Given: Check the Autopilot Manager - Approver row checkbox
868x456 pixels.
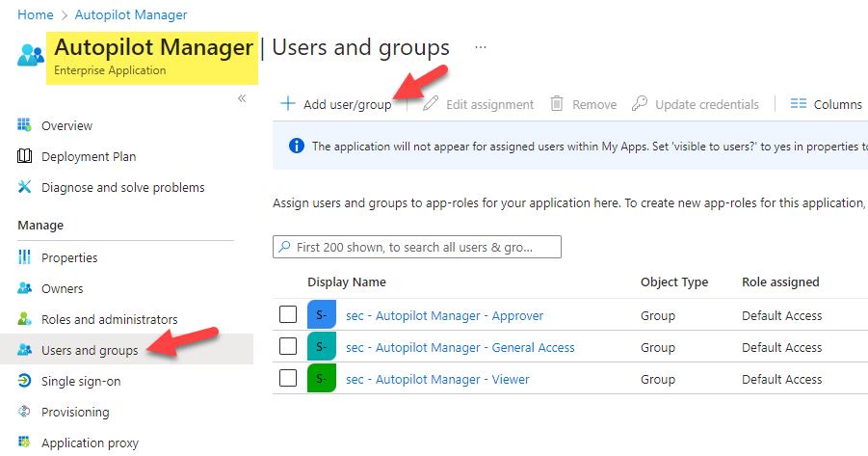Looking at the screenshot, I should click(x=287, y=315).
